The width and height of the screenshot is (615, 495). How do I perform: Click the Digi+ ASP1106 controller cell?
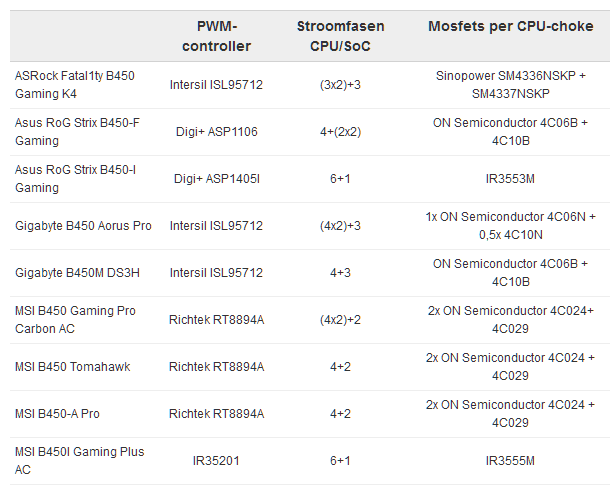coord(216,132)
